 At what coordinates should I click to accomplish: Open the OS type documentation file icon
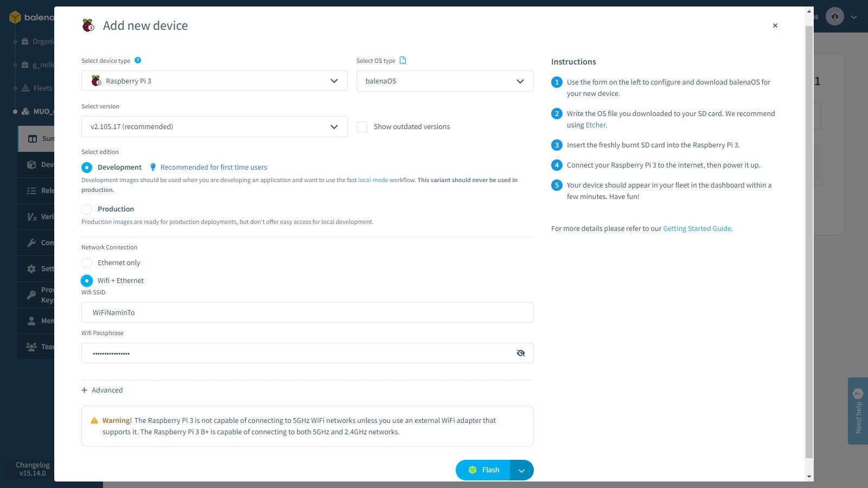(x=403, y=60)
